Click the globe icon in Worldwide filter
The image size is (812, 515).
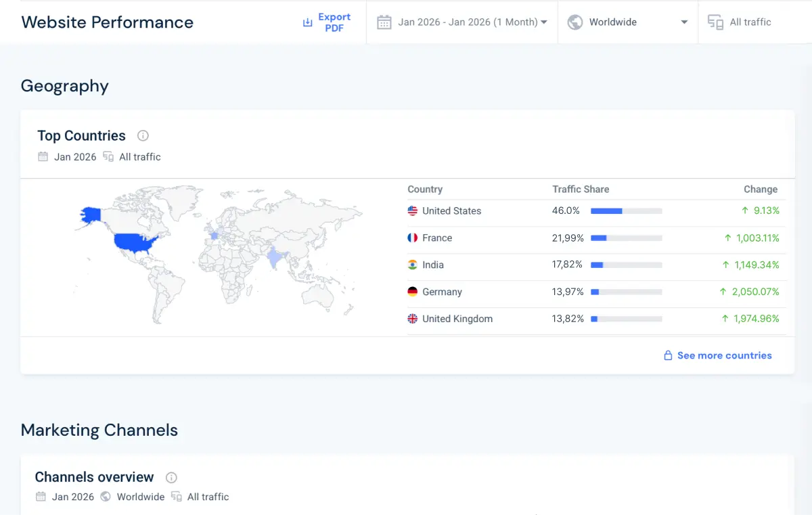pyautogui.click(x=575, y=22)
